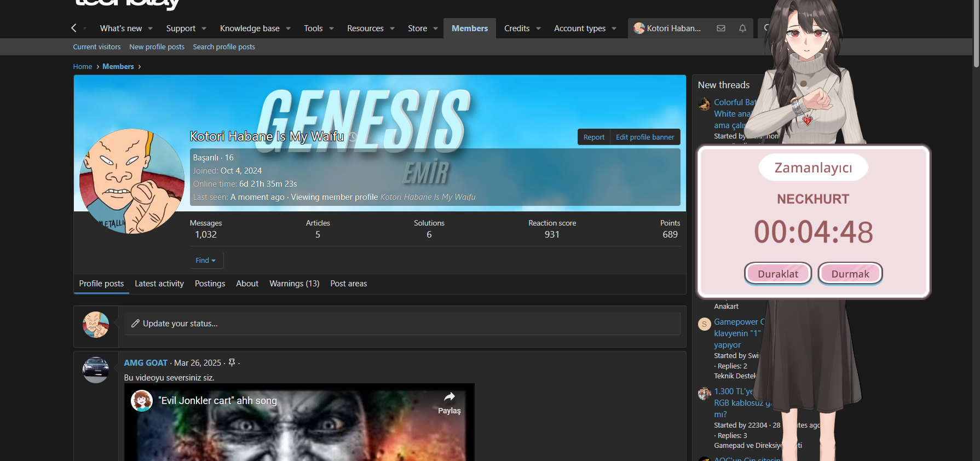
Task: Click the New profile posts link
Action: click(x=157, y=47)
